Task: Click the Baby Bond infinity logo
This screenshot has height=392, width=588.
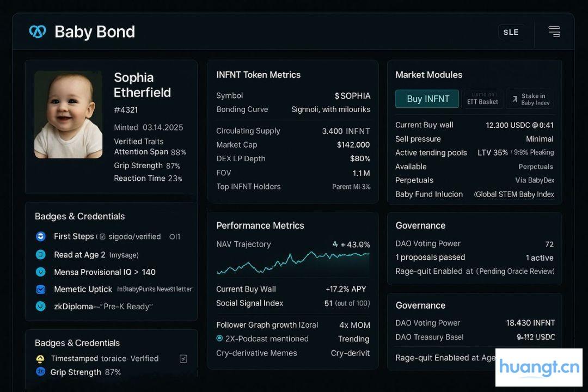Action: pyautogui.click(x=38, y=32)
